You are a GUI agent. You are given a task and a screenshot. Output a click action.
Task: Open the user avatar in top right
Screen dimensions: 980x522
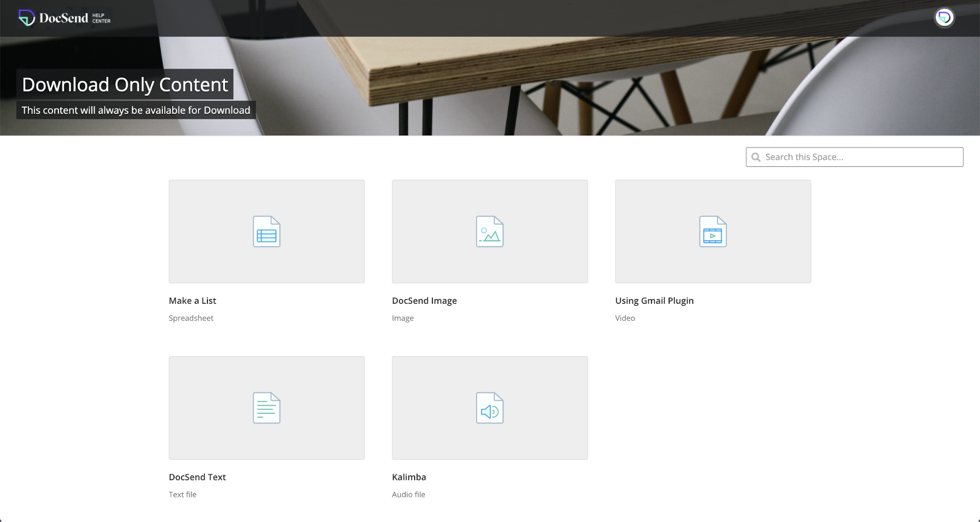click(x=944, y=18)
